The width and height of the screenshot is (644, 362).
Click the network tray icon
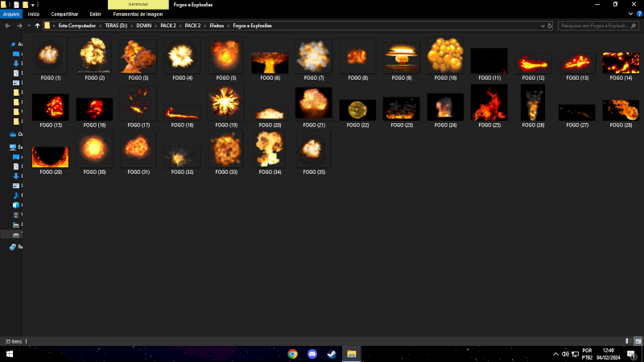click(575, 354)
